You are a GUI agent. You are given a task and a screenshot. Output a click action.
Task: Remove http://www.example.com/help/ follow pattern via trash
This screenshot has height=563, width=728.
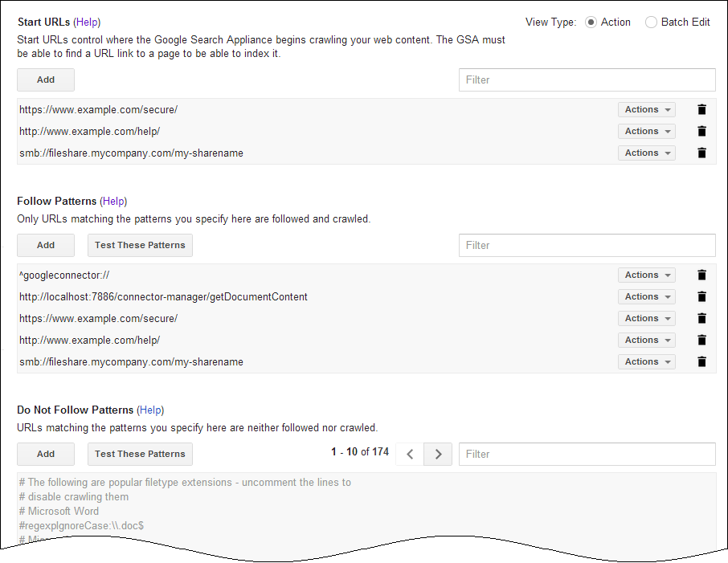tap(701, 341)
